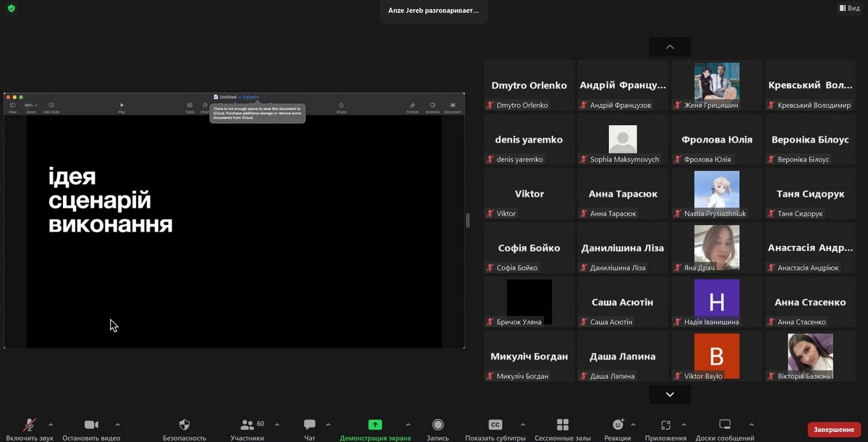Open the Вид view menu
The height and width of the screenshot is (442, 868).
pyautogui.click(x=849, y=8)
